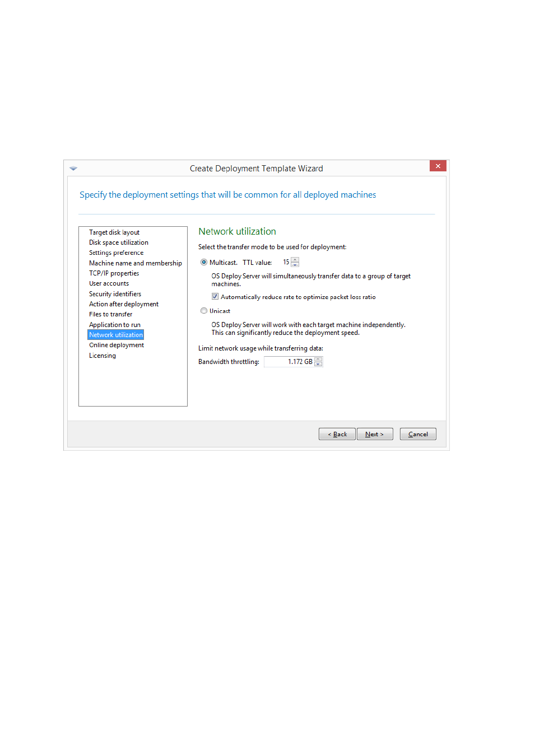Decrease the TTL value with down arrow

[x=295, y=264]
